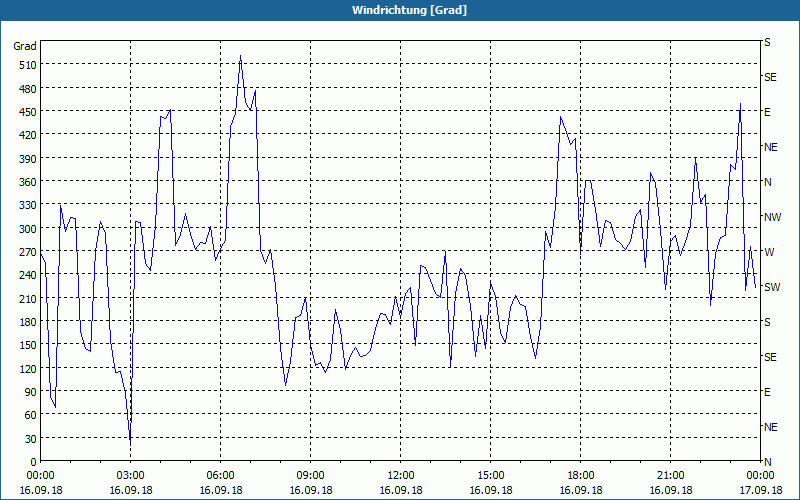Select the 240 axis tick value
Image resolution: width=800 pixels, height=500 pixels.
[29, 275]
